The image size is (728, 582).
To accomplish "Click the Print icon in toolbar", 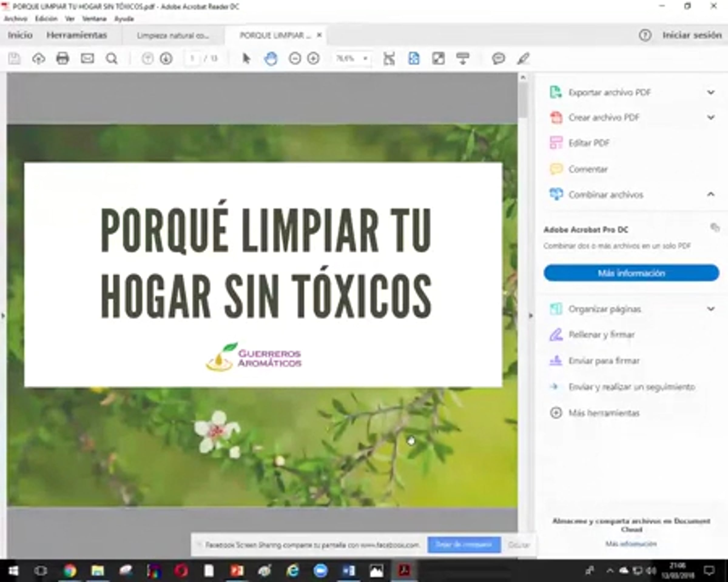I will pos(62,59).
